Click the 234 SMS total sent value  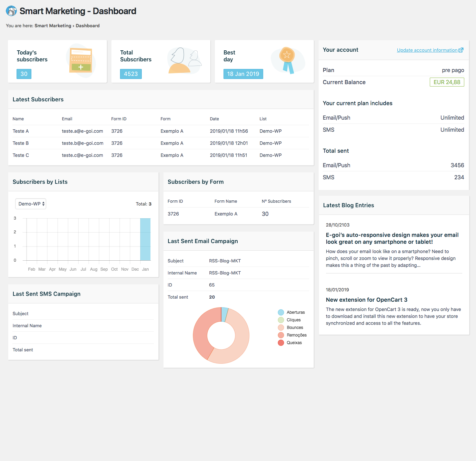point(459,177)
